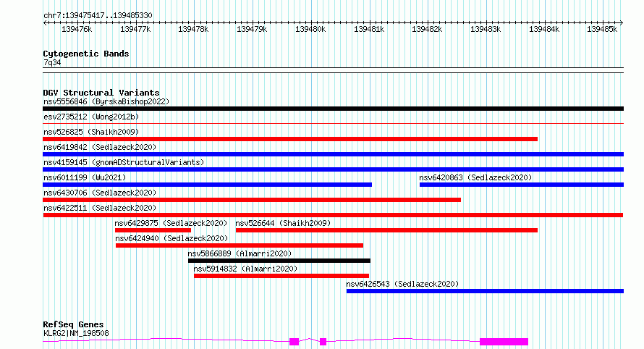The width and height of the screenshot is (644, 349).
Task: Open the nsv6426543 (Sedlazeck2020) label
Action: click(402, 284)
